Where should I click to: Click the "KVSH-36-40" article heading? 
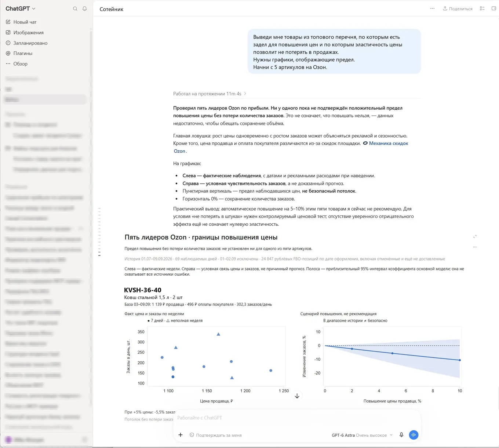(x=143, y=290)
